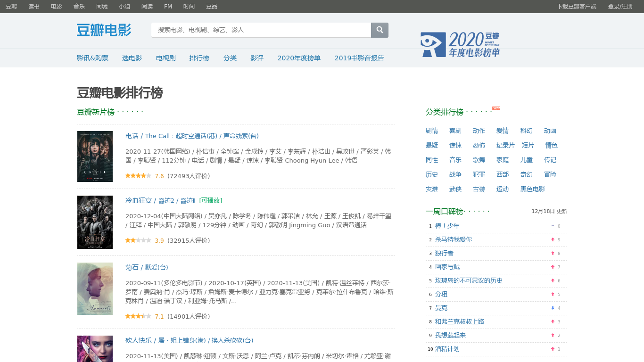
Task: Open FM in the top bar
Action: [168, 7]
